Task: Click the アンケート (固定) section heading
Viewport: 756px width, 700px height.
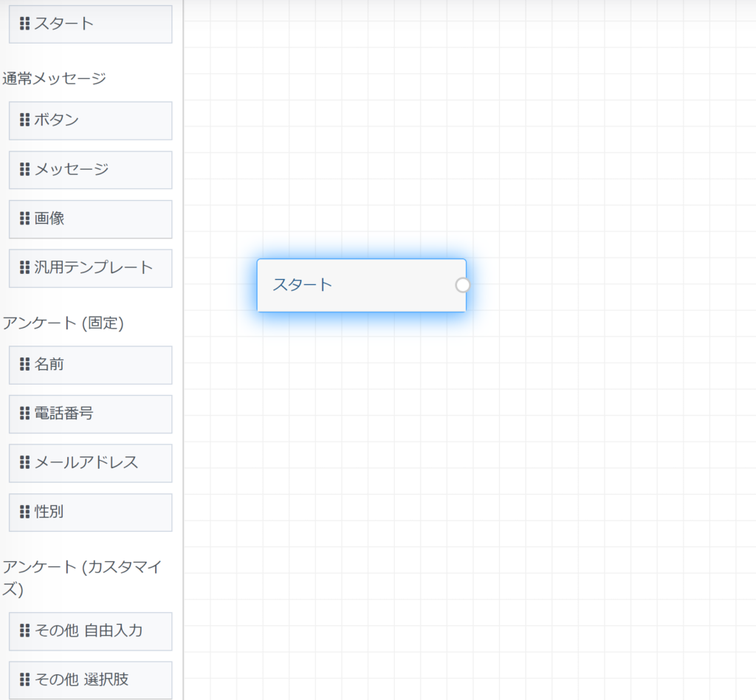Action: tap(63, 323)
